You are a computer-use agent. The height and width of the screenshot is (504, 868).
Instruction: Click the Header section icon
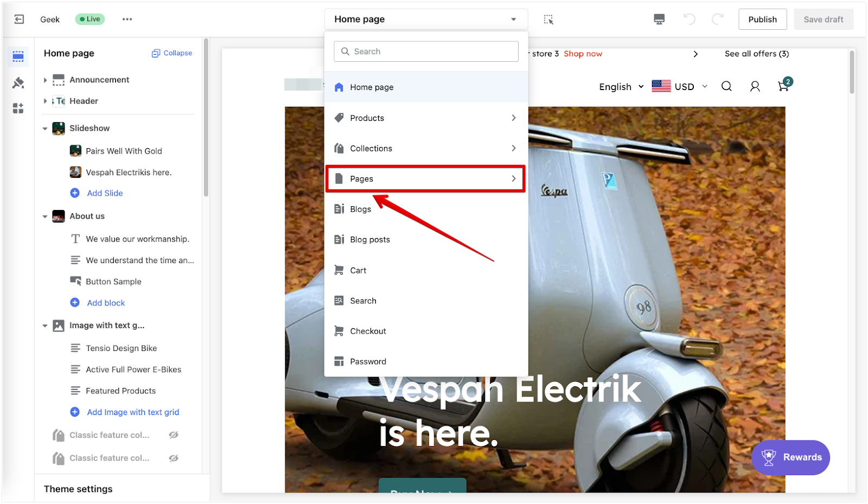[59, 101]
